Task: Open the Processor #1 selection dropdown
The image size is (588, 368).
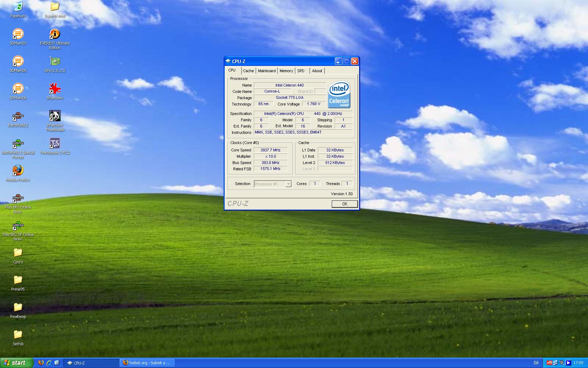Action: coord(273,184)
